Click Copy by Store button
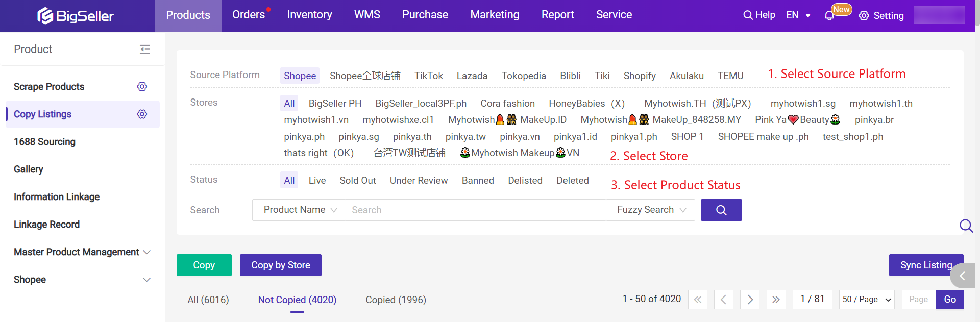The height and width of the screenshot is (322, 980). pyautogui.click(x=281, y=265)
